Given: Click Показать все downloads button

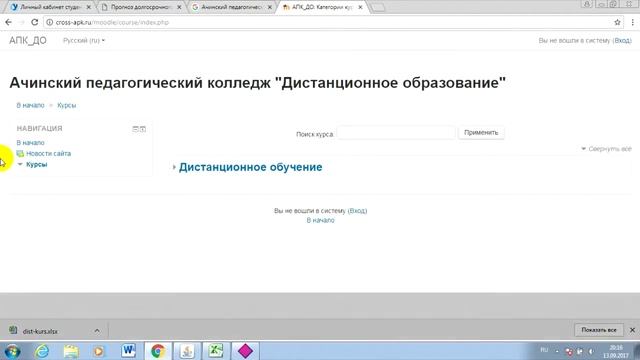Looking at the screenshot, I should 599,330.
